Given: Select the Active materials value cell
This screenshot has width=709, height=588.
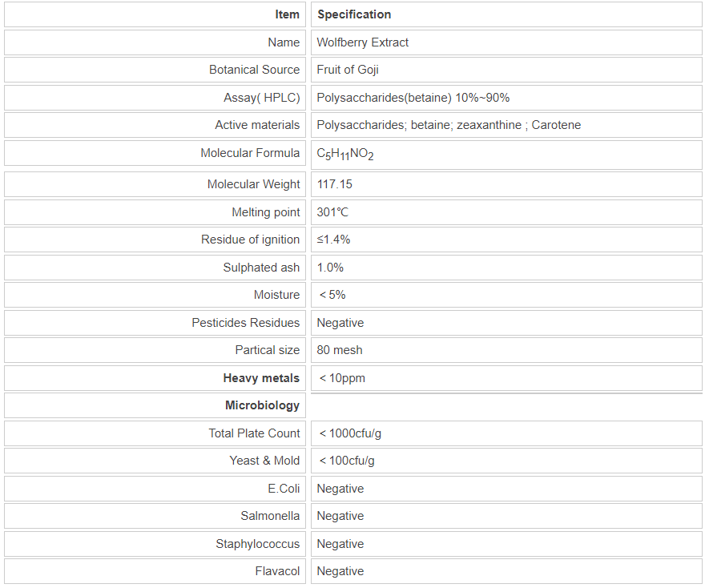Looking at the screenshot, I should coord(449,125).
